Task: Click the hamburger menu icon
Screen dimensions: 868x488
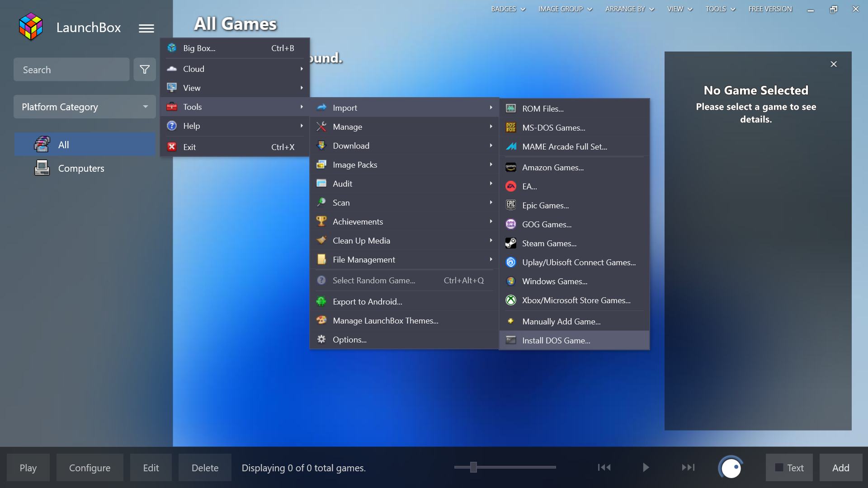Action: pyautogui.click(x=146, y=28)
